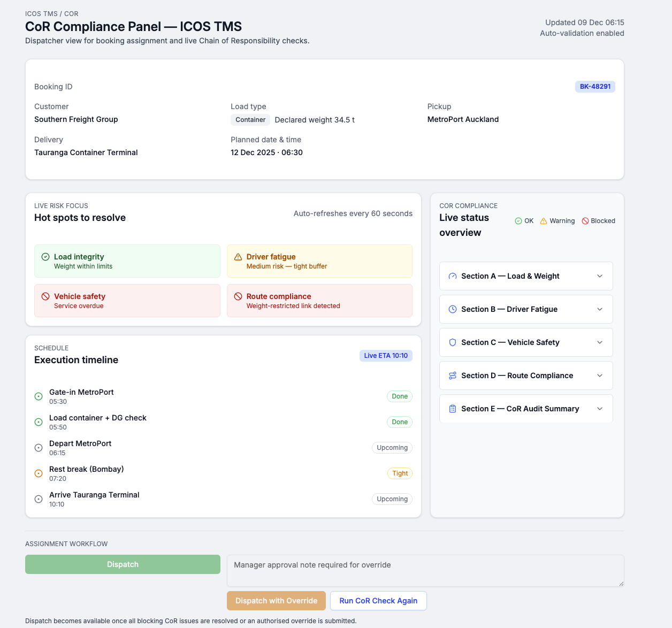This screenshot has width=672, height=628.
Task: Click the orange marker for Rest break (Bombay)
Action: pos(39,473)
